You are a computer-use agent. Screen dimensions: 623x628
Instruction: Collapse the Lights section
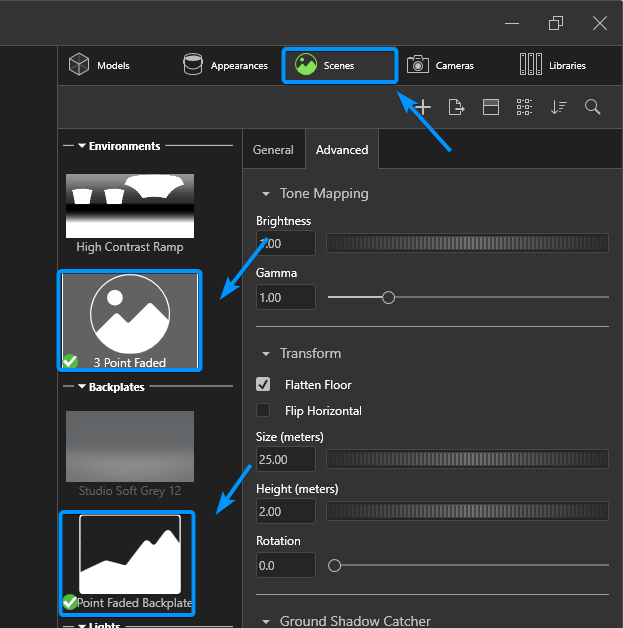pos(82,625)
